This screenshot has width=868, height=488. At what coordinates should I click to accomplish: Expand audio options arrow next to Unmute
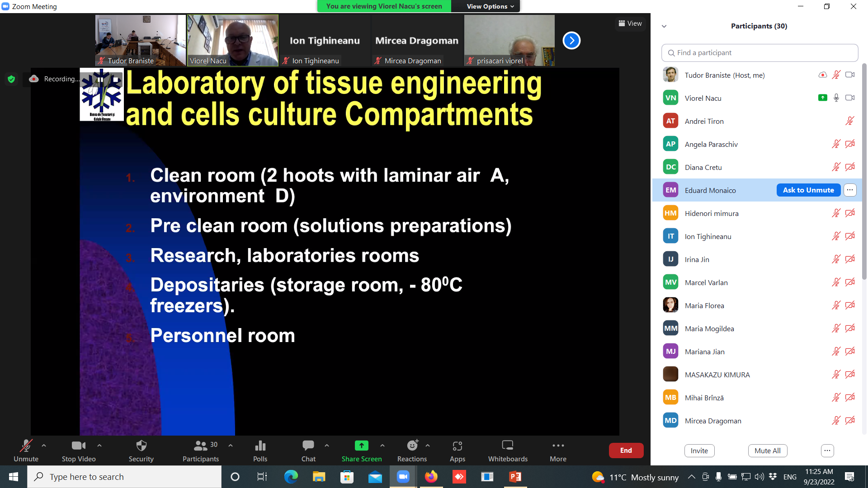tap(44, 446)
